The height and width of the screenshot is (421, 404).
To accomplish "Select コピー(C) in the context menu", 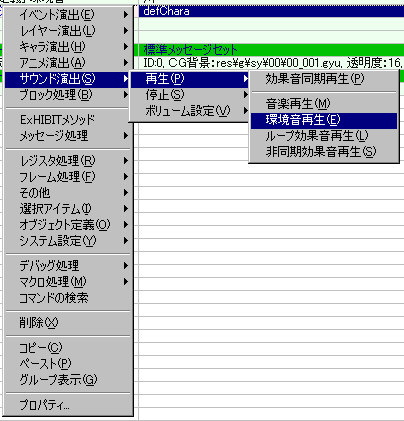I will pyautogui.click(x=68, y=347).
